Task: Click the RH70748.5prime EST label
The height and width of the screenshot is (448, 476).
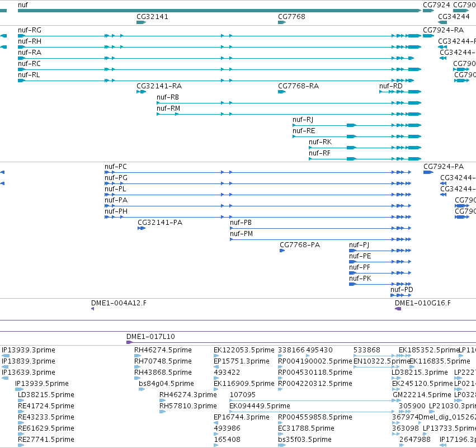Action: point(163,361)
